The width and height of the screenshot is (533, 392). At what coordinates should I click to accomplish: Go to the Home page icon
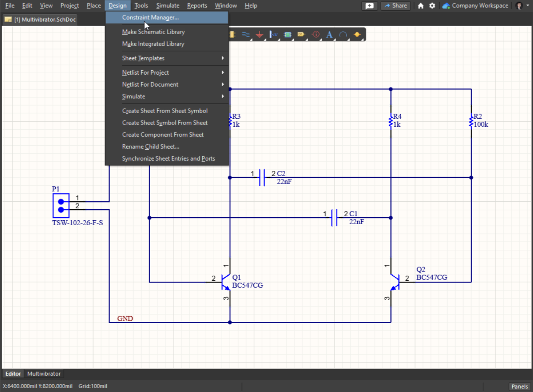pos(421,6)
